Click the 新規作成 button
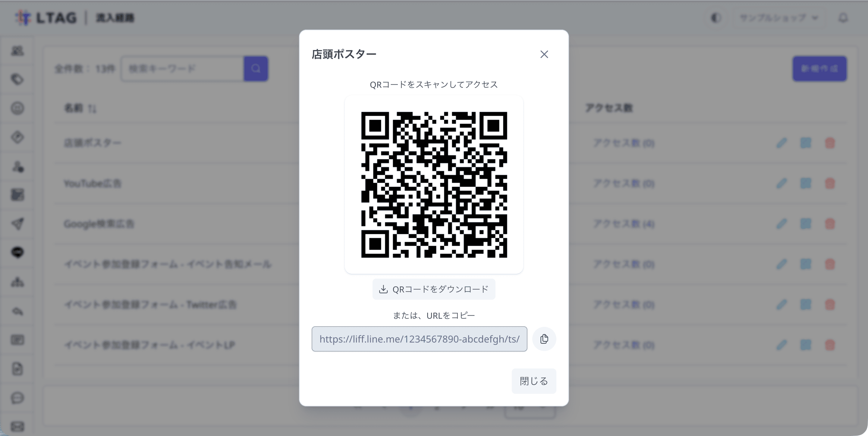This screenshot has width=868, height=436. pyautogui.click(x=819, y=69)
